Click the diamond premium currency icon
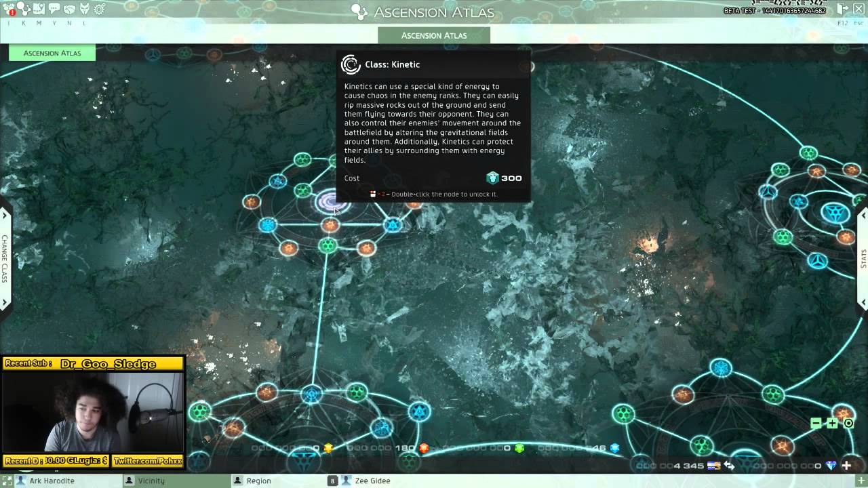Screen dimensions: 868x488 [x=831, y=466]
